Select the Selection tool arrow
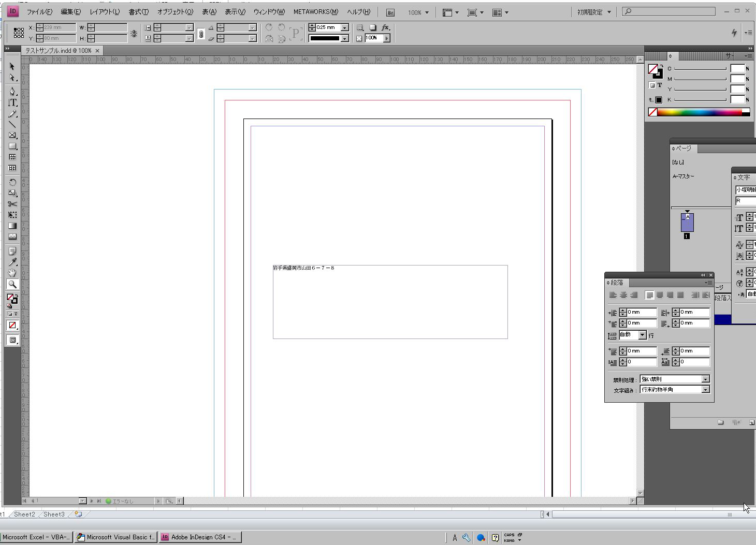This screenshot has width=756, height=545. pyautogui.click(x=12, y=67)
